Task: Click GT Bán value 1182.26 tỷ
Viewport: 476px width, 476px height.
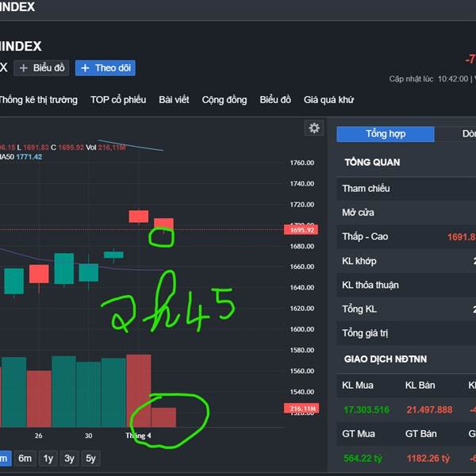Action: (428, 458)
